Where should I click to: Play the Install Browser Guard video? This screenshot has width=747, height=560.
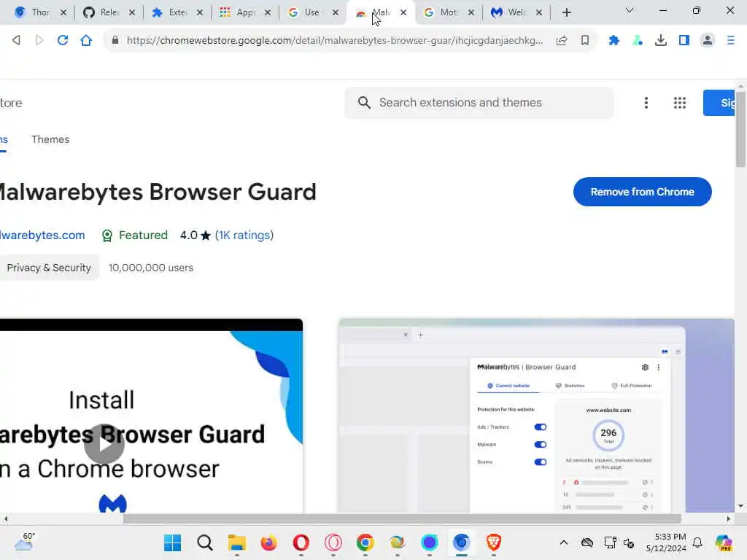coord(104,444)
